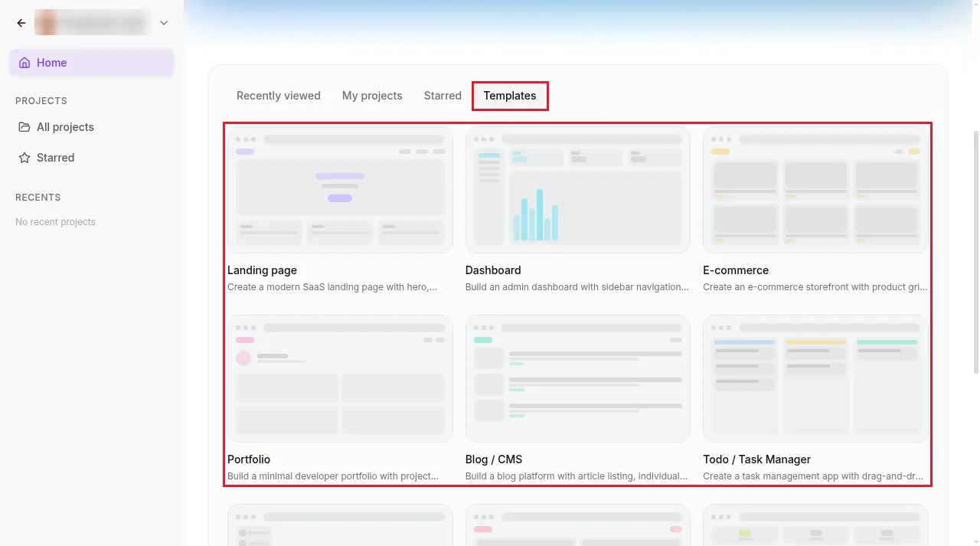Click 'Create a modern SaaS landing page' description
The width and height of the screenshot is (980, 546).
tap(332, 287)
